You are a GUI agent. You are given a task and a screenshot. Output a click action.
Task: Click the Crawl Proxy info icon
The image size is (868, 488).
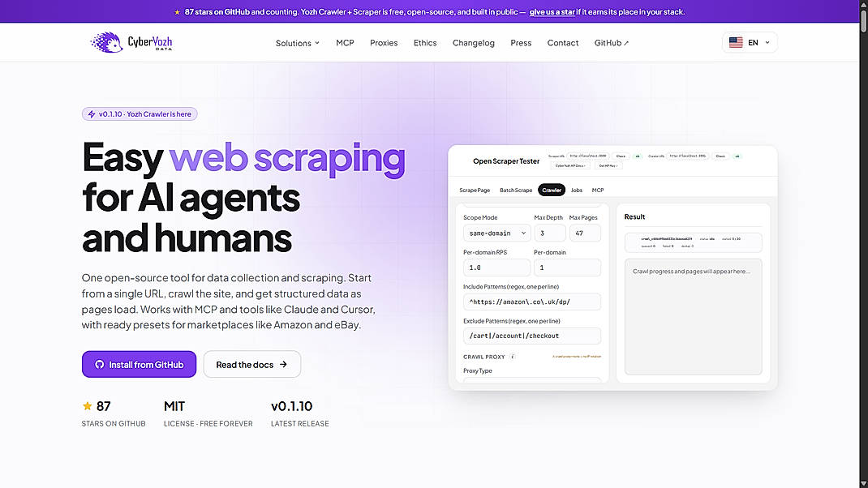[513, 357]
